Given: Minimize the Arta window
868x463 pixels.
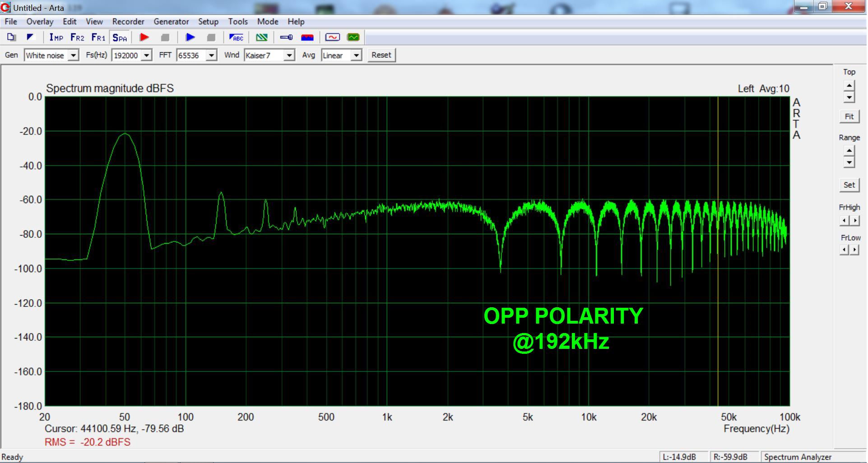Looking at the screenshot, I should [804, 6].
